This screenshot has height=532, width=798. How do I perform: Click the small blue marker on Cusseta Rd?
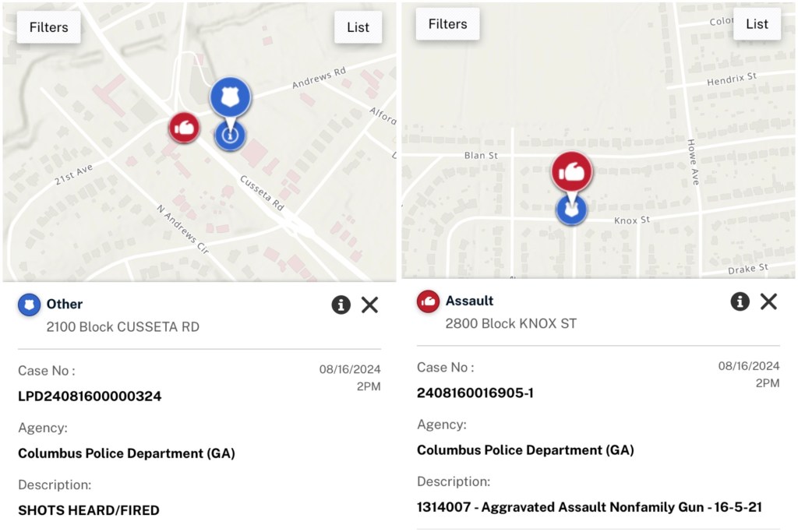(230, 136)
